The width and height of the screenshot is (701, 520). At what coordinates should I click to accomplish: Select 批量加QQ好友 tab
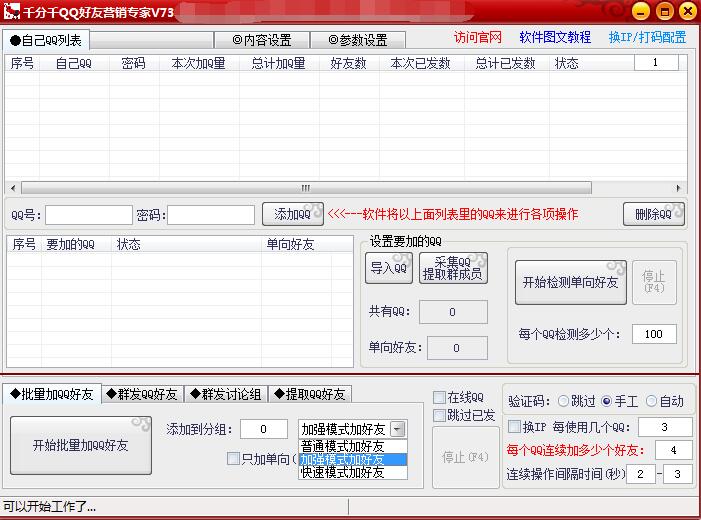tap(52, 394)
